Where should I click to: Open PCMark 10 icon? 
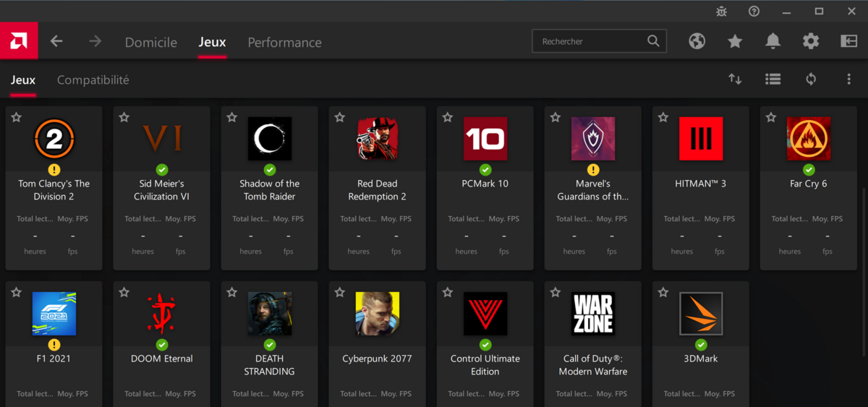point(485,139)
